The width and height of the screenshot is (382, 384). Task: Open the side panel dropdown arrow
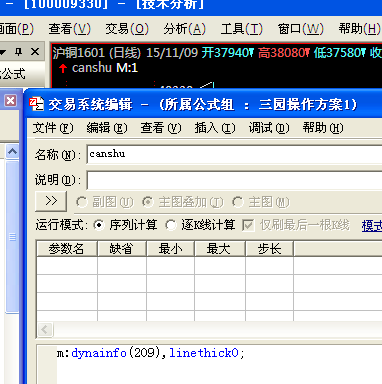pos(3,52)
